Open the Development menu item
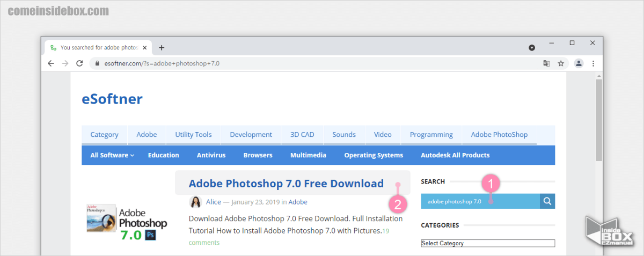Screen dimensions: 644x256 point(251,135)
